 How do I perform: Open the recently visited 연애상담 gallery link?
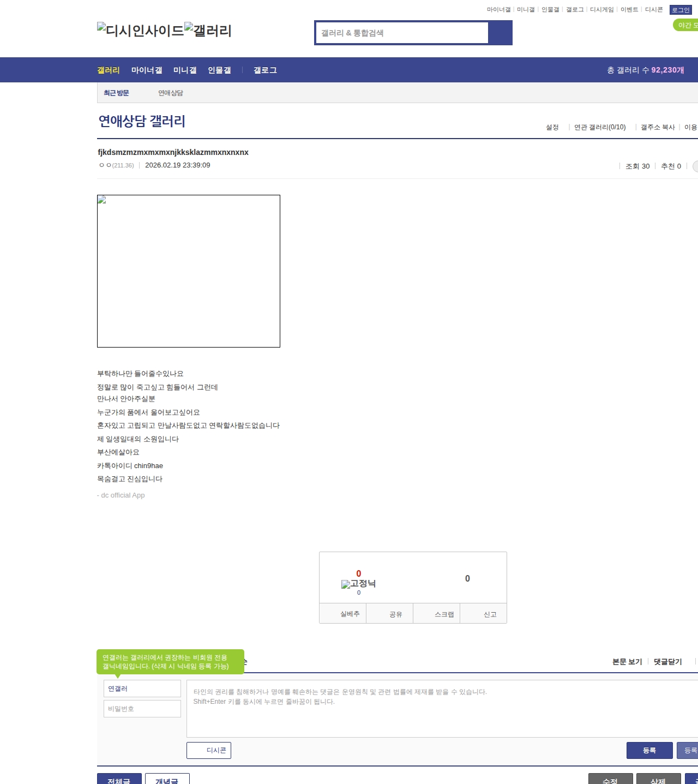pos(171,93)
